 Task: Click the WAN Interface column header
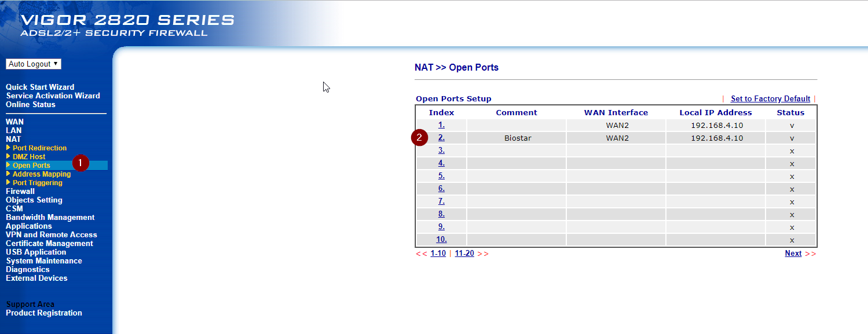pyautogui.click(x=616, y=113)
